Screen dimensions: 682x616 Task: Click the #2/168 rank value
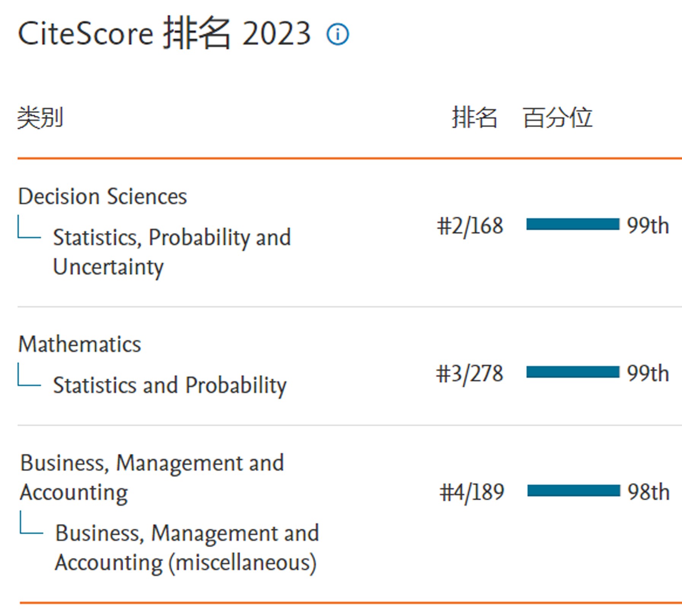tap(470, 226)
